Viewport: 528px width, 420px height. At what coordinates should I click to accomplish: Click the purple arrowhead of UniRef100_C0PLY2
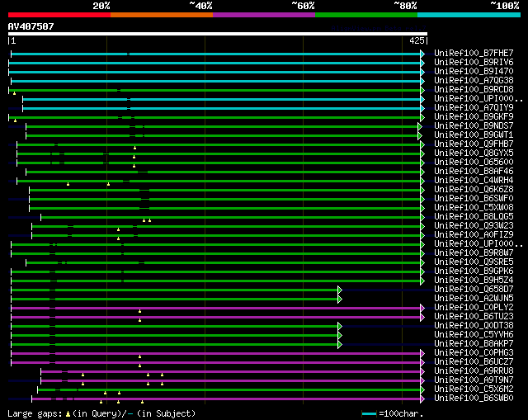click(422, 308)
